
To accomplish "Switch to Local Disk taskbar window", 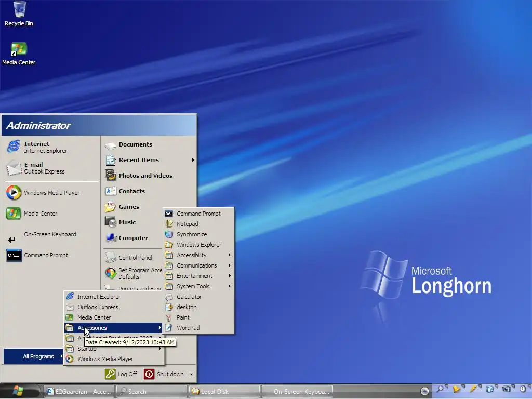I will coord(224,392).
